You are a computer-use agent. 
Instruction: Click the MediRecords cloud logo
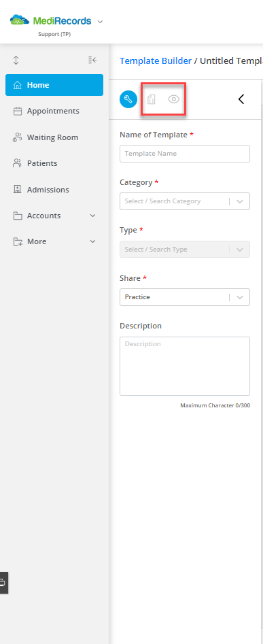tap(20, 20)
